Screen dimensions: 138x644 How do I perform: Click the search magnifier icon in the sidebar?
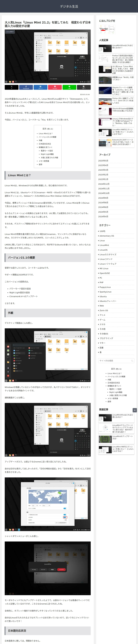(x=132, y=361)
